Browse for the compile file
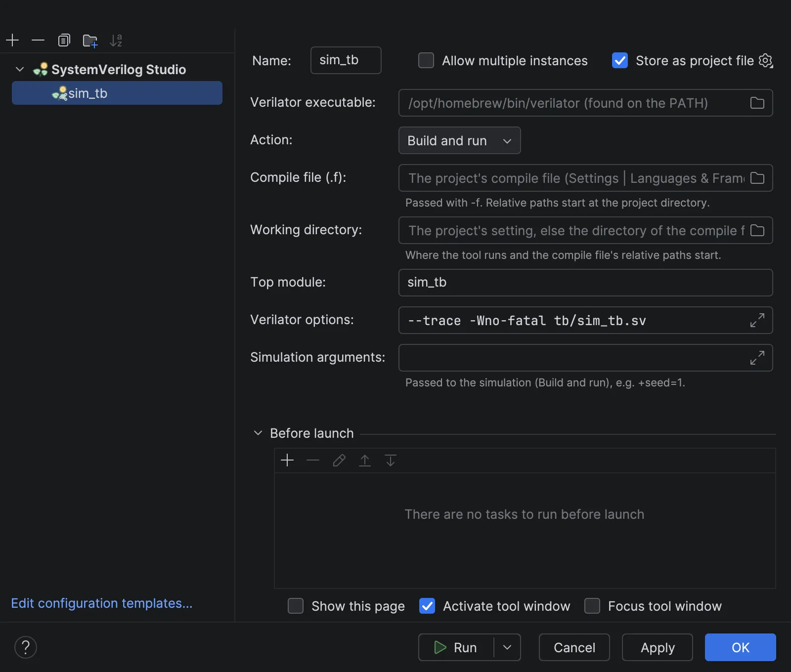 [x=757, y=178]
